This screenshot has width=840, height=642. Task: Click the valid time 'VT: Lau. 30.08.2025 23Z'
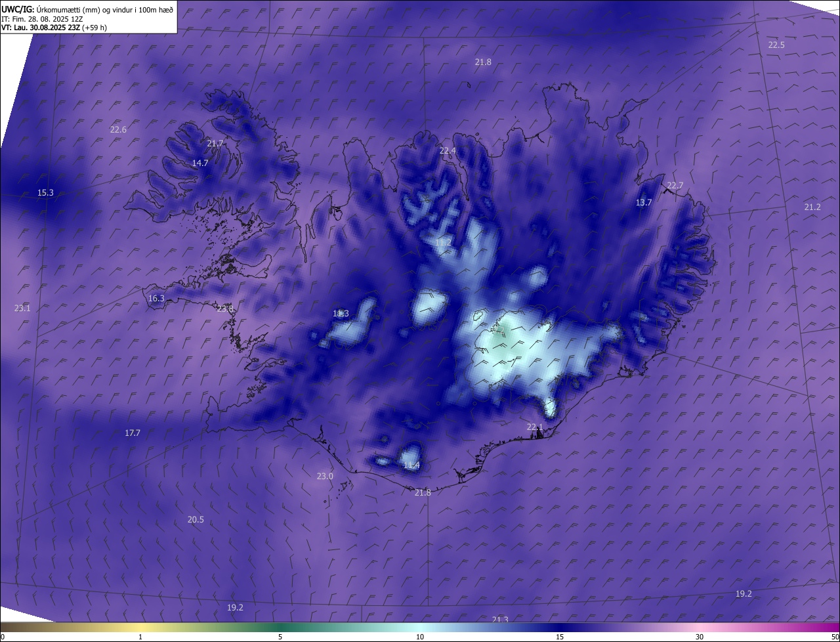pos(41,28)
